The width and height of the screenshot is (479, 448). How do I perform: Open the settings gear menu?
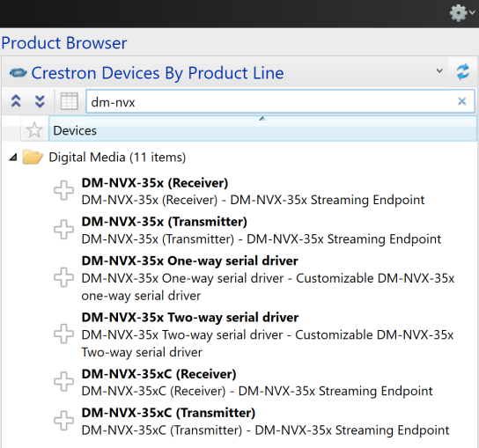tap(462, 13)
